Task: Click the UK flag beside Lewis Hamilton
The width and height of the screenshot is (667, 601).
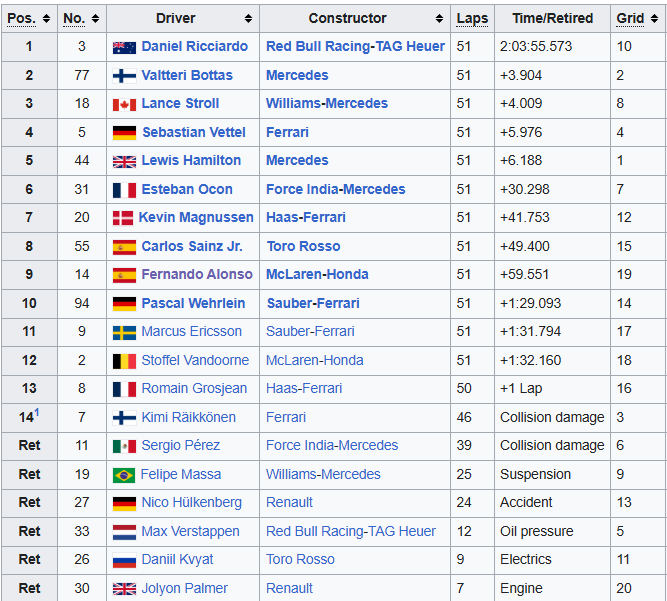Action: coord(124,162)
